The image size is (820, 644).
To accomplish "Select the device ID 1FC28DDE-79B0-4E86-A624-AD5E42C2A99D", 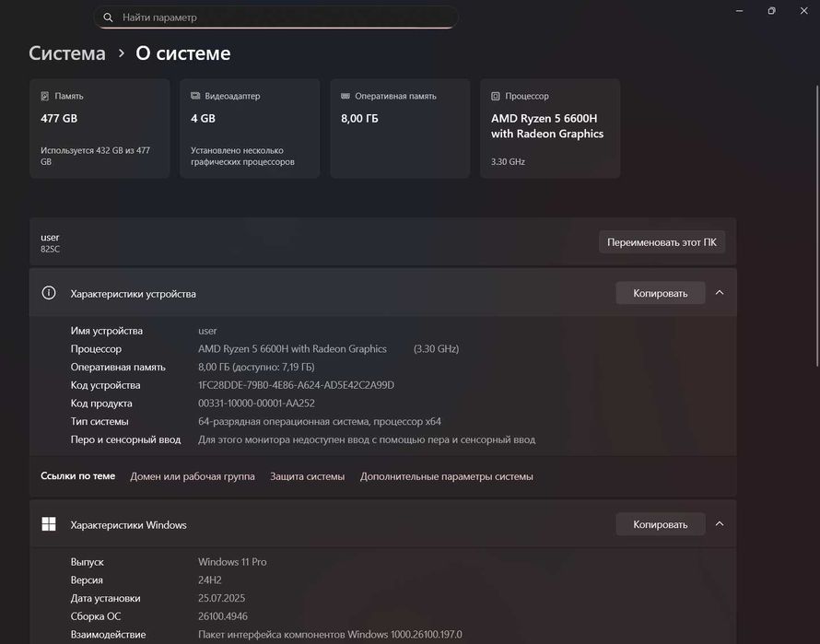I will [x=296, y=385].
